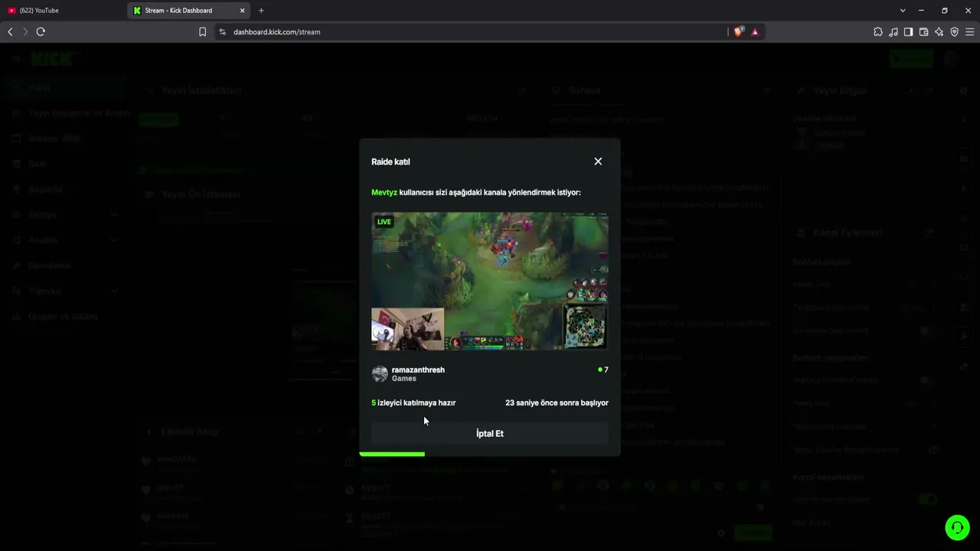Go back to the previous page
The height and width of the screenshot is (551, 980).
(10, 31)
